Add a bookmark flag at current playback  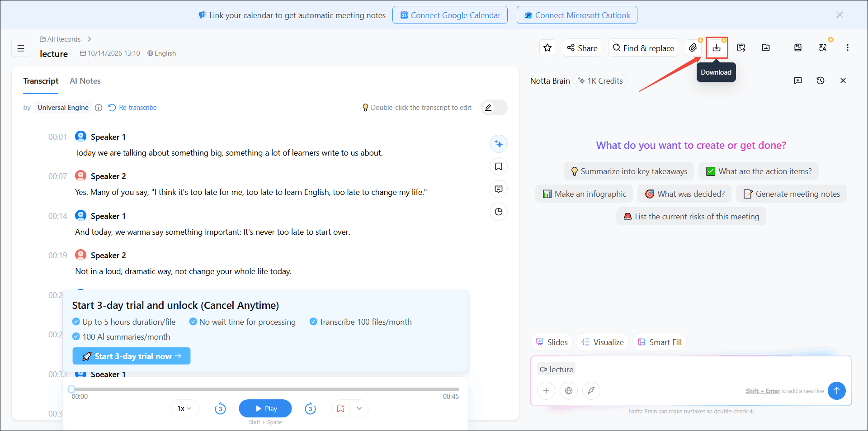tap(341, 409)
